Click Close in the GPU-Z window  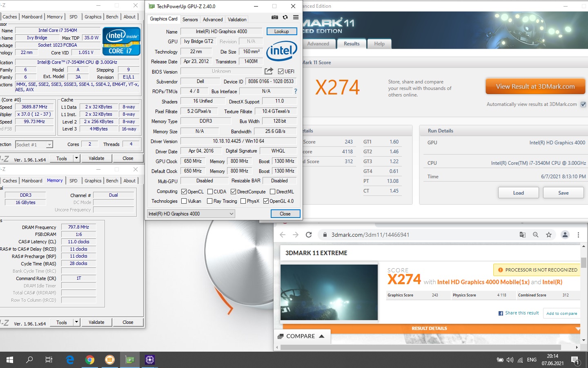(x=285, y=213)
